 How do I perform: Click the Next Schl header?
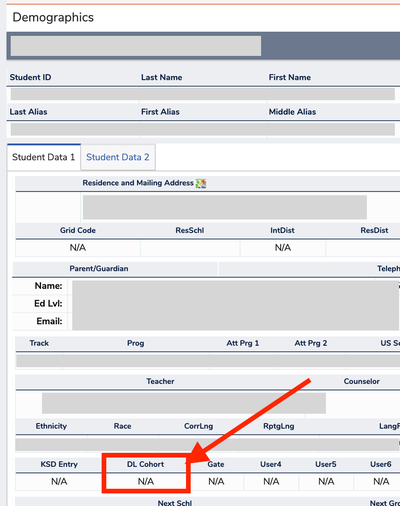[175, 503]
